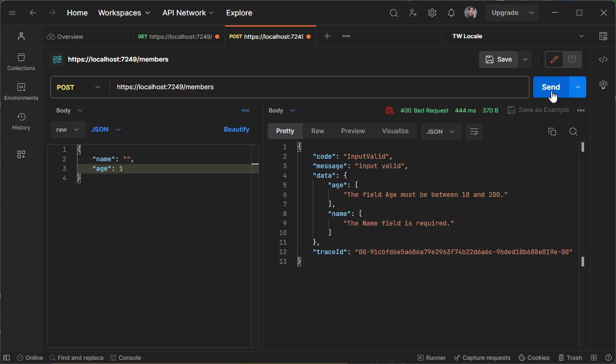Open the code snippet icon
This screenshot has height=364, width=616.
(603, 59)
